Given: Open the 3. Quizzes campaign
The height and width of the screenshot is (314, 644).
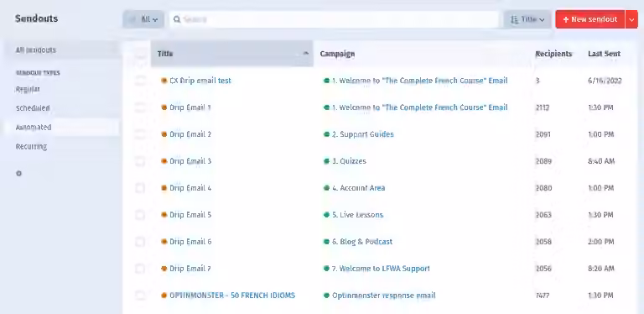Looking at the screenshot, I should coord(349,161).
